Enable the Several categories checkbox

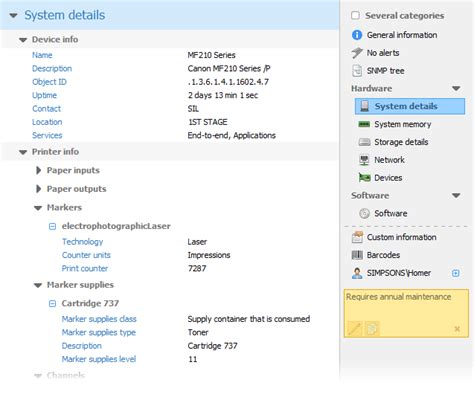(355, 15)
